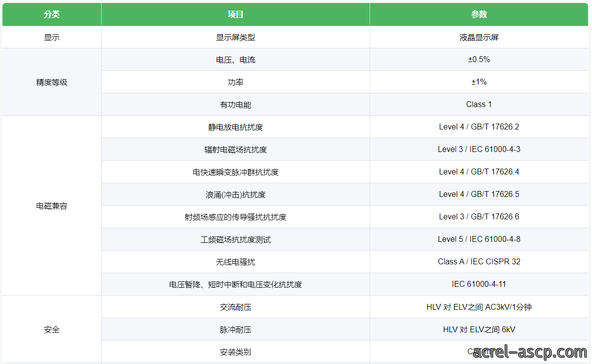
Task: Click the 液晶显示屏 parameter cell
Action: click(479, 37)
